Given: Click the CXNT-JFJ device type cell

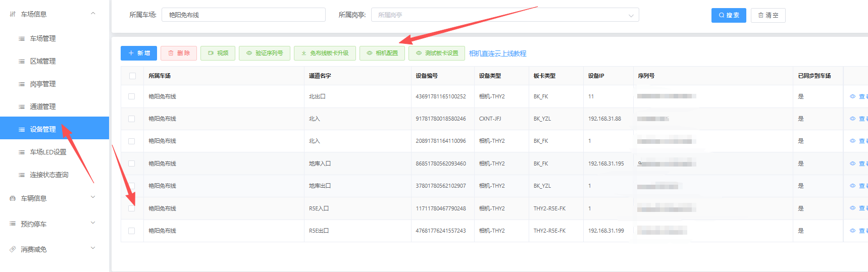Looking at the screenshot, I should 490,119.
